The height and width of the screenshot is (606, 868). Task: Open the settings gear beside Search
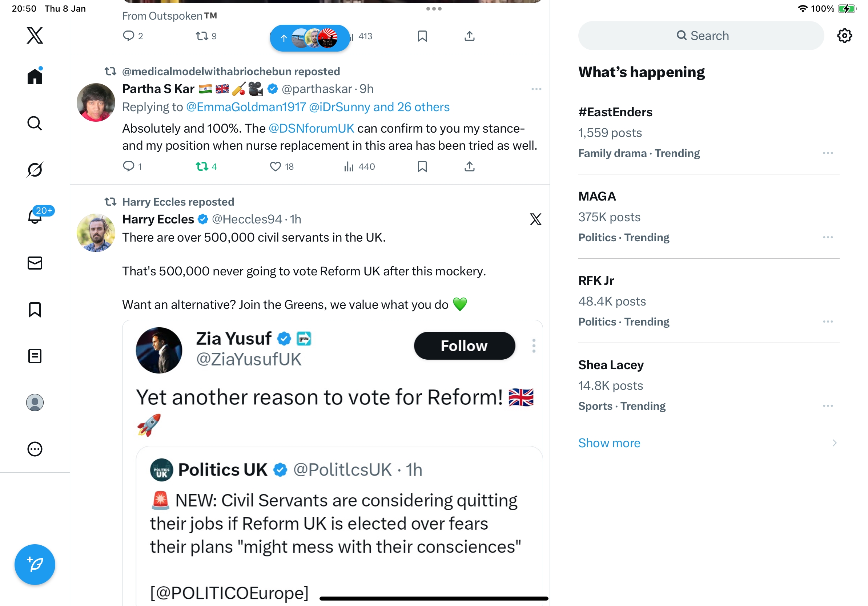click(844, 36)
